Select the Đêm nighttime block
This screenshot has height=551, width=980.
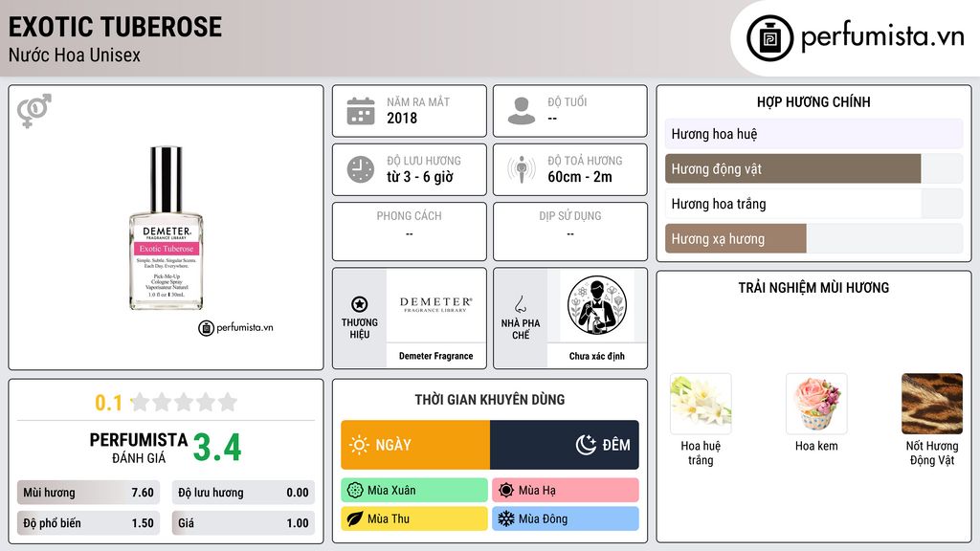(x=565, y=445)
